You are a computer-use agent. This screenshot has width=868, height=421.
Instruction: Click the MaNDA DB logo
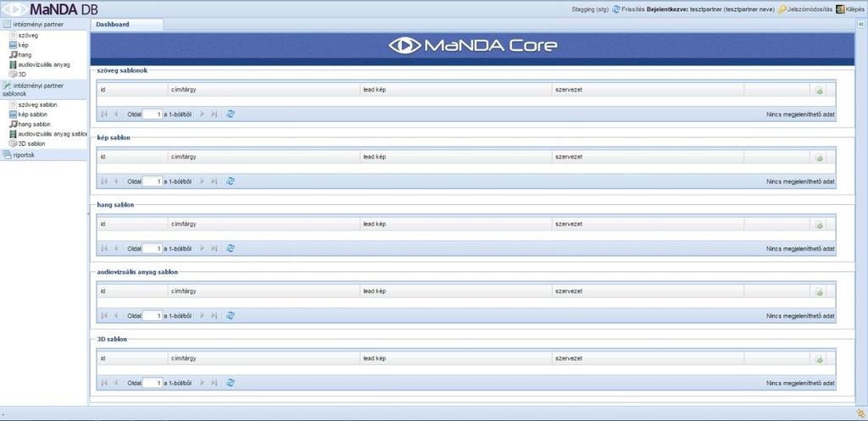[50, 9]
